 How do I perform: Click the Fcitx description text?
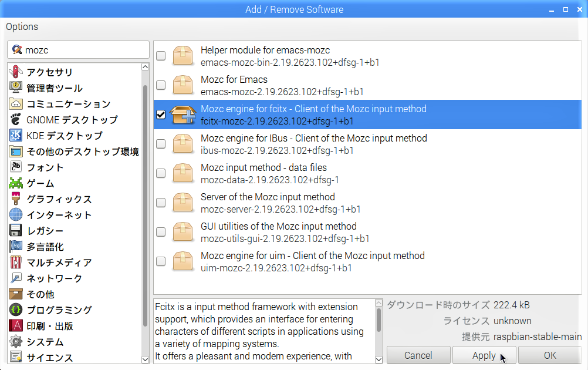[259, 331]
